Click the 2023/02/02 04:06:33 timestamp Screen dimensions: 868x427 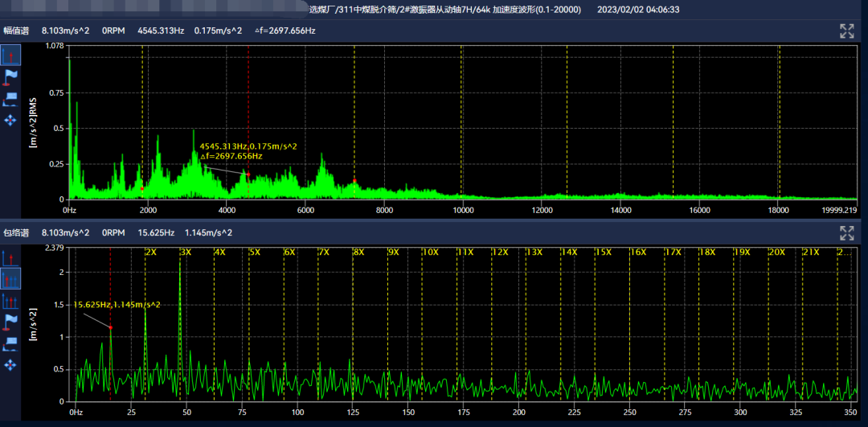coord(639,10)
